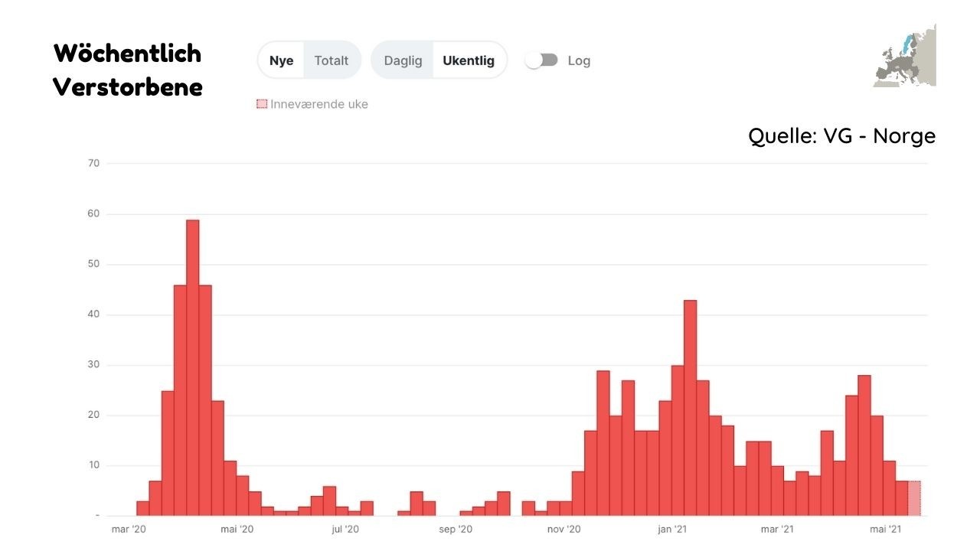Toggle the Log scale switch
Viewport: 980px width, 551px height.
[541, 60]
